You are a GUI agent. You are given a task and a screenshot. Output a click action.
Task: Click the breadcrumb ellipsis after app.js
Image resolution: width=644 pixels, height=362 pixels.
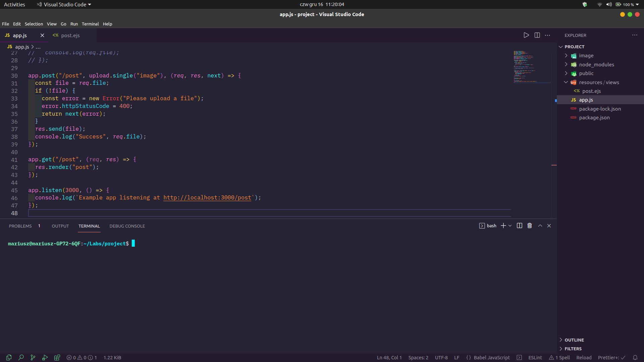38,47
